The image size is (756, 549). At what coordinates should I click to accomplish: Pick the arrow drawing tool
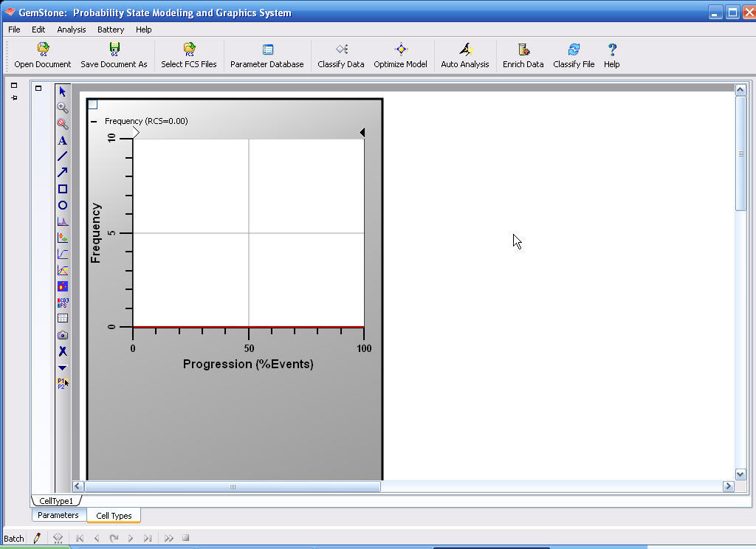pyautogui.click(x=62, y=172)
